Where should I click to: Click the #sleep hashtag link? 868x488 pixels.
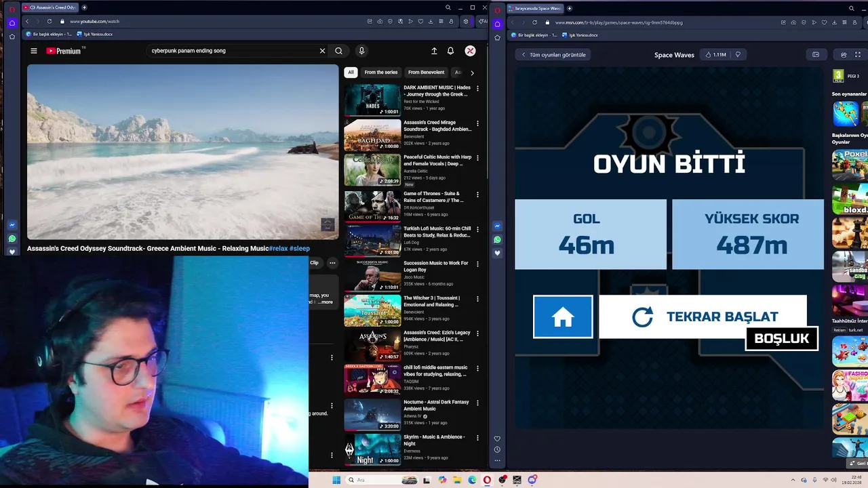click(x=300, y=249)
